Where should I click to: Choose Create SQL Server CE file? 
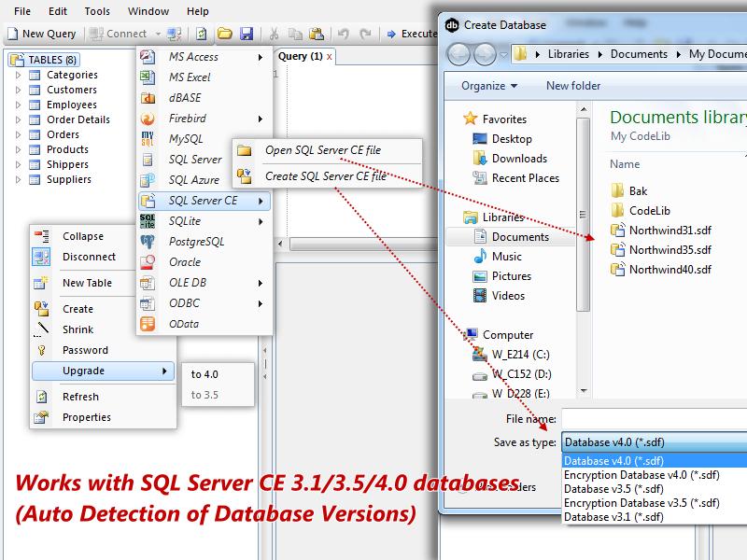[328, 176]
